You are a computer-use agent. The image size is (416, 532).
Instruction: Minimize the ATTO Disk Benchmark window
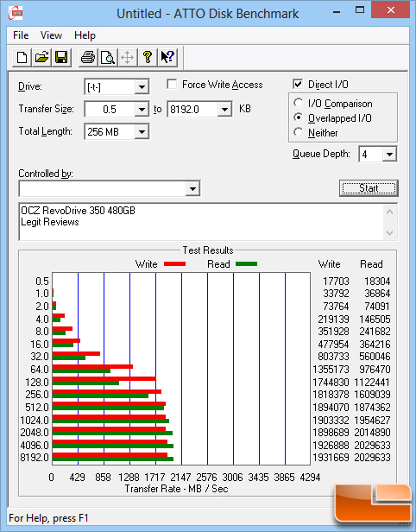click(337, 11)
